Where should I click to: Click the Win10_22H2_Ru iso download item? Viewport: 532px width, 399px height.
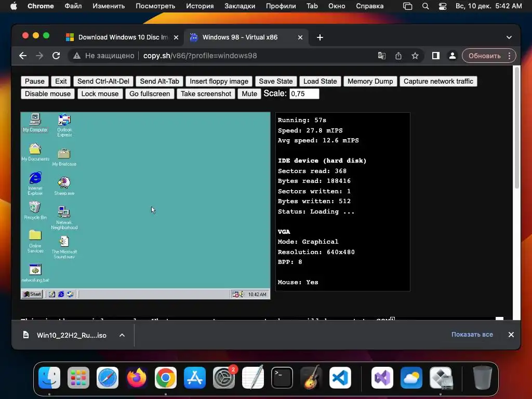(71, 335)
